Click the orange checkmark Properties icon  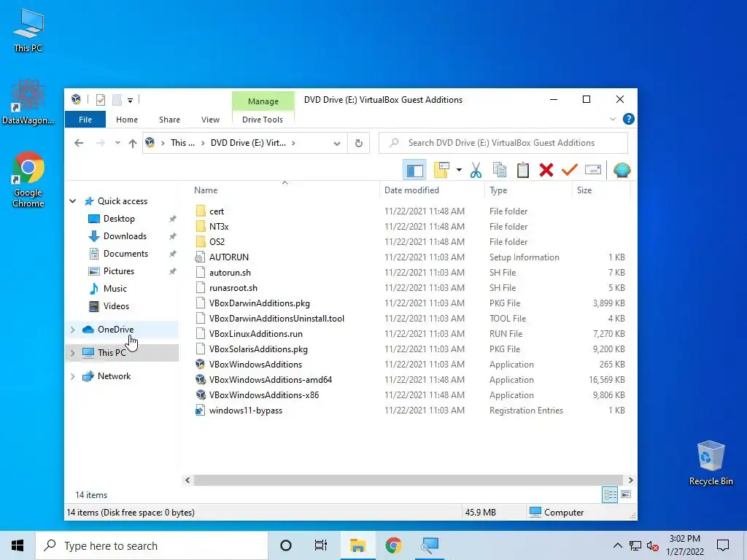569,170
